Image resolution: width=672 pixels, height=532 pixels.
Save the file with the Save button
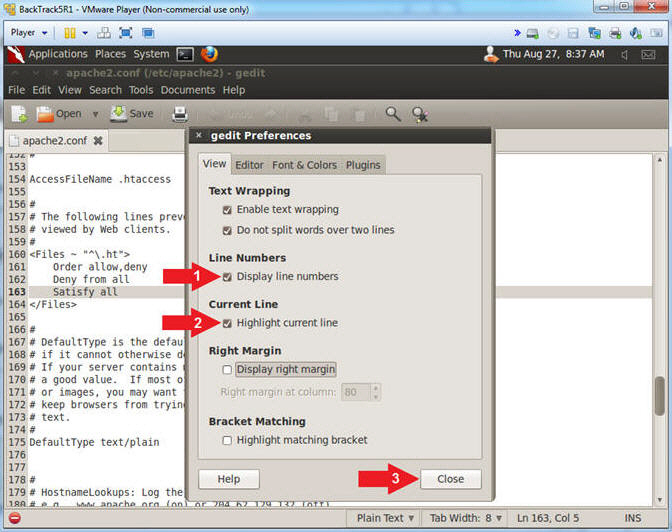(x=132, y=114)
